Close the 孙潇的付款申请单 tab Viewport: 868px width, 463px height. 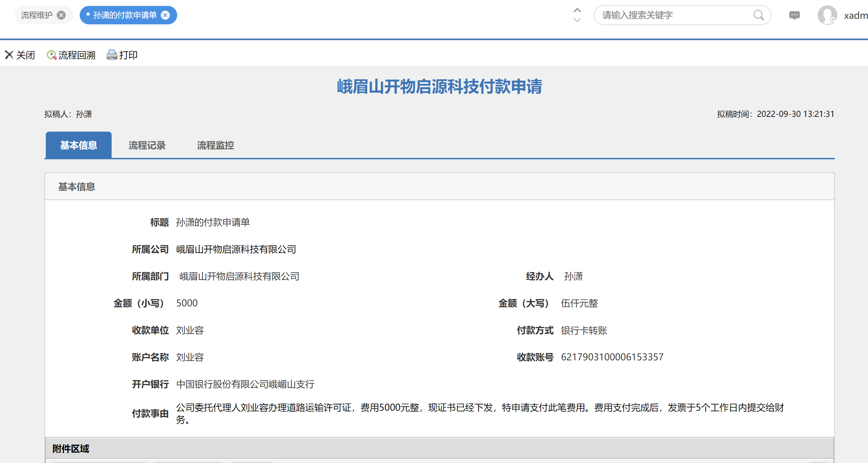point(165,15)
